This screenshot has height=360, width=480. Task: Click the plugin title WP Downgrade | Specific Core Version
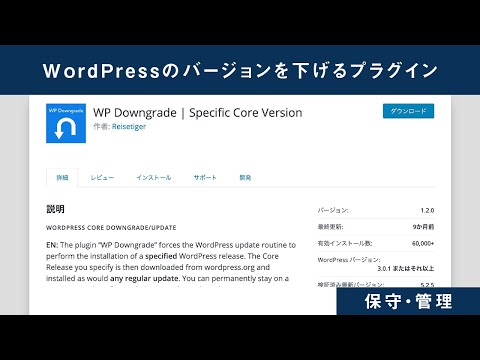click(x=198, y=113)
